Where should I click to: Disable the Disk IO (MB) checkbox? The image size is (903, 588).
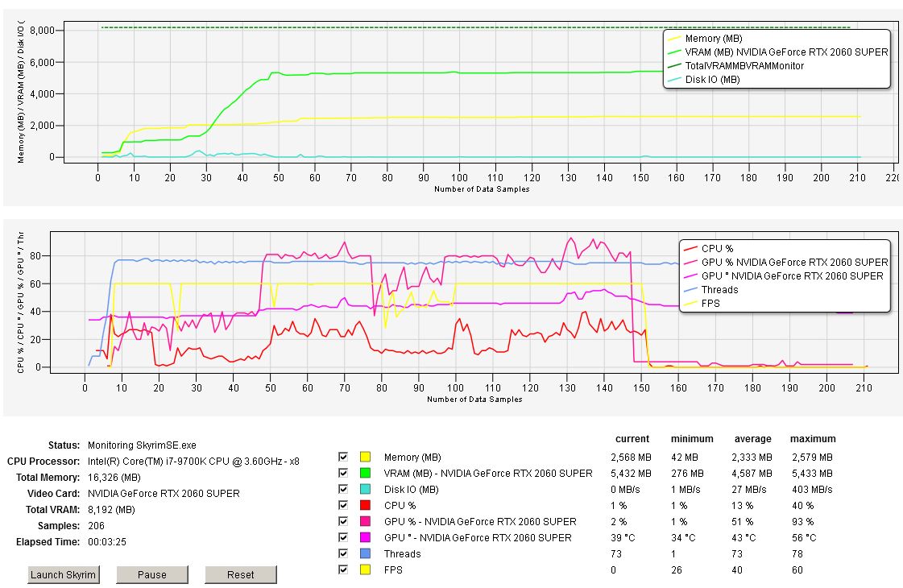343,489
